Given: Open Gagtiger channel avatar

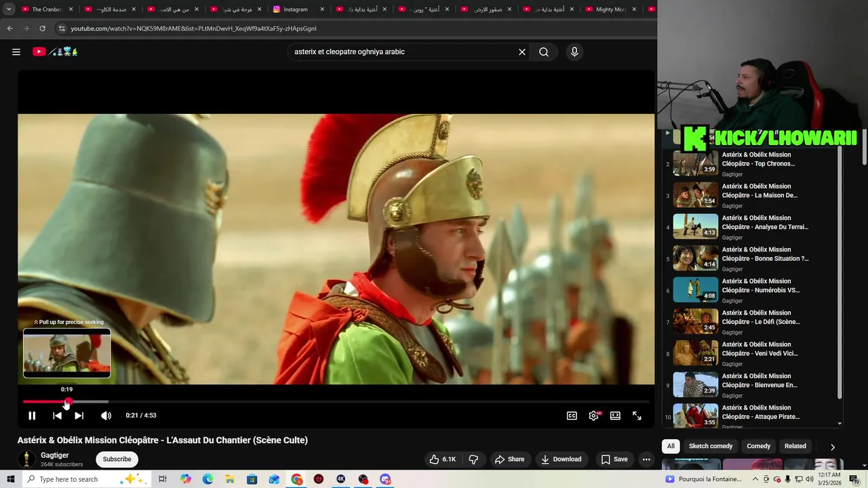Looking at the screenshot, I should 26,459.
